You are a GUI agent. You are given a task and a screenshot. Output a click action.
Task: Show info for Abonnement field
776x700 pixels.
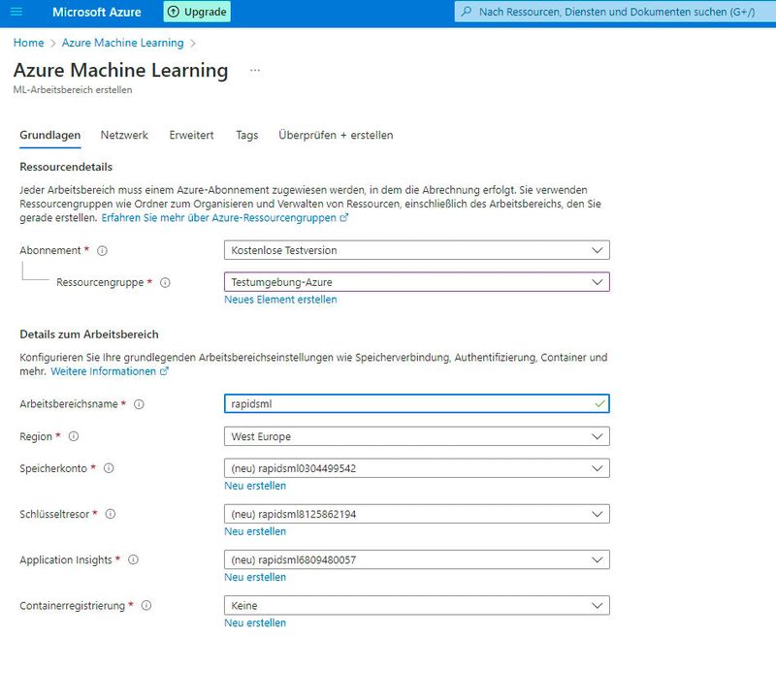pyautogui.click(x=102, y=251)
